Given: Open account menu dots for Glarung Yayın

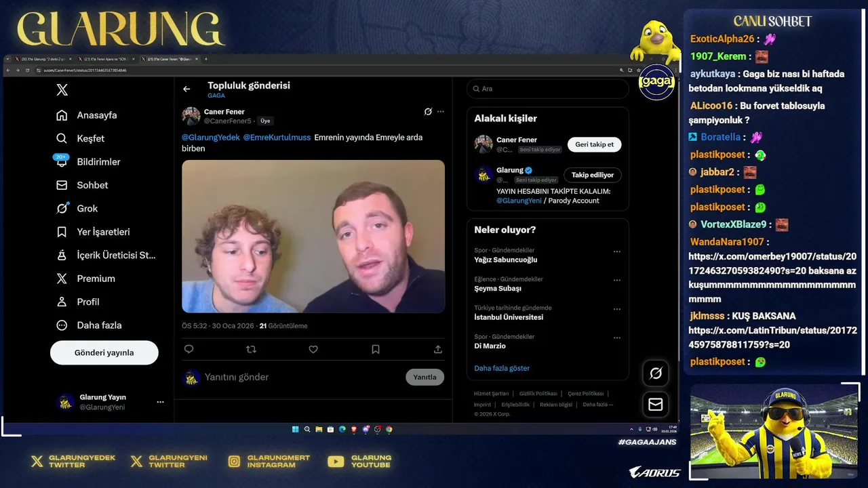Looking at the screenshot, I should (x=160, y=402).
